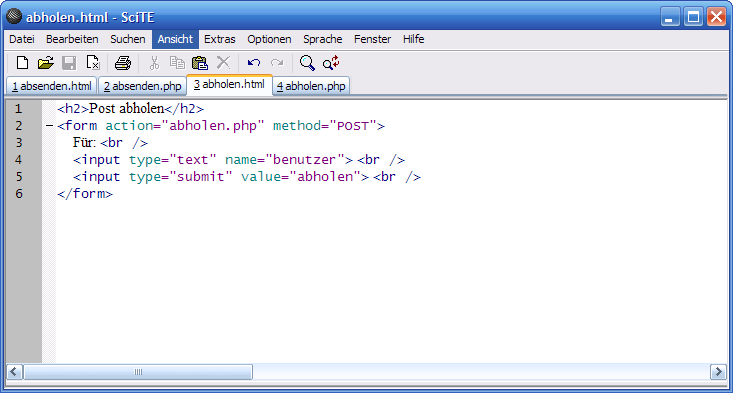The height and width of the screenshot is (393, 733).
Task: Click line number 1 in margin
Action: 18,109
